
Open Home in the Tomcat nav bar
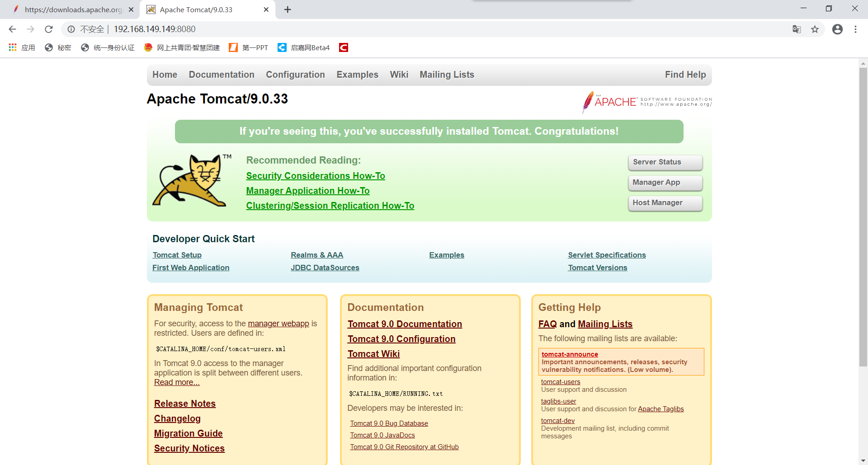click(x=165, y=75)
